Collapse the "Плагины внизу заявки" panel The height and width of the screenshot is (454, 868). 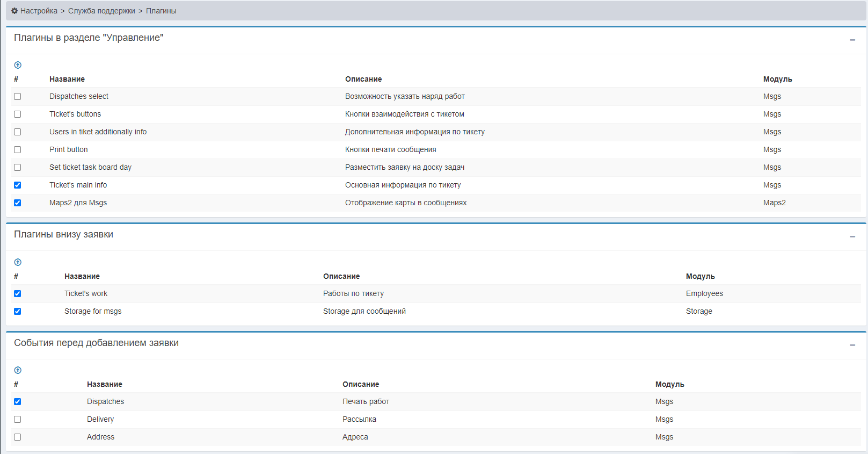(x=852, y=236)
